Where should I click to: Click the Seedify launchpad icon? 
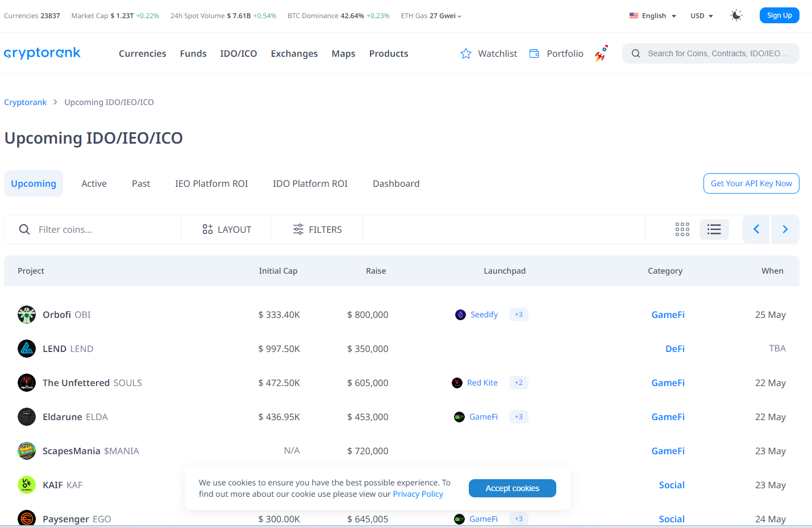pos(460,315)
